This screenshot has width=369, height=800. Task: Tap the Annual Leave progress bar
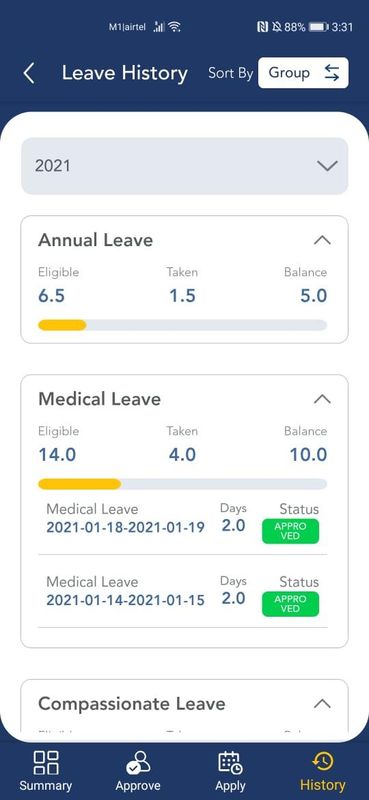pyautogui.click(x=183, y=325)
